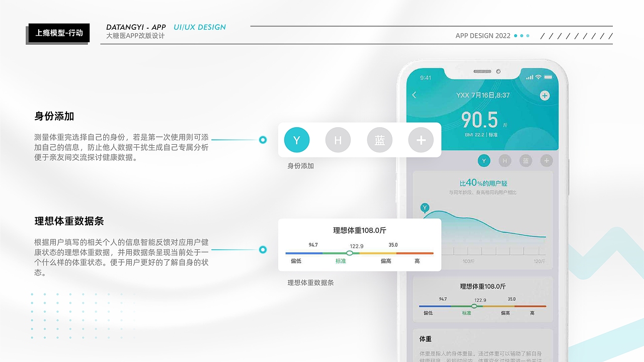
Task: Click the back arrow in the phone header
Action: point(414,95)
